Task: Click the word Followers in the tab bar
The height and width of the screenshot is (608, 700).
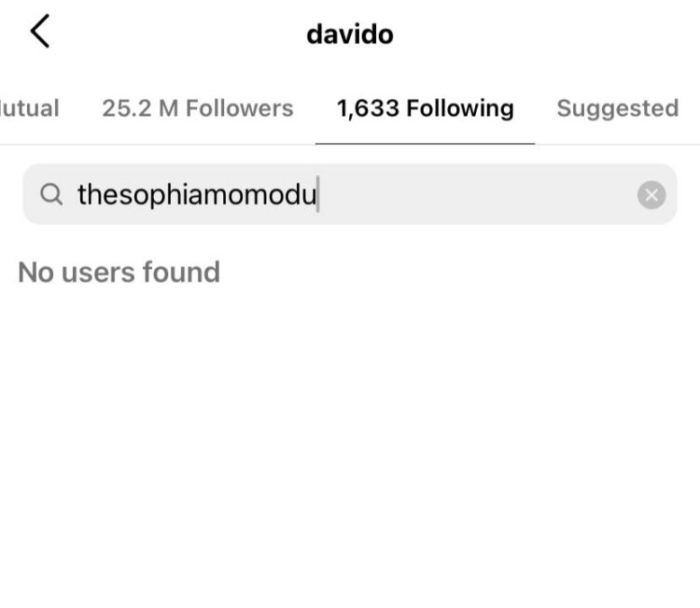Action: [x=239, y=108]
